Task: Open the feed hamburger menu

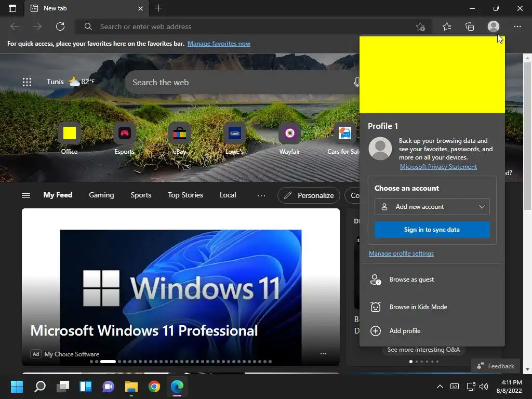Action: 26,195
